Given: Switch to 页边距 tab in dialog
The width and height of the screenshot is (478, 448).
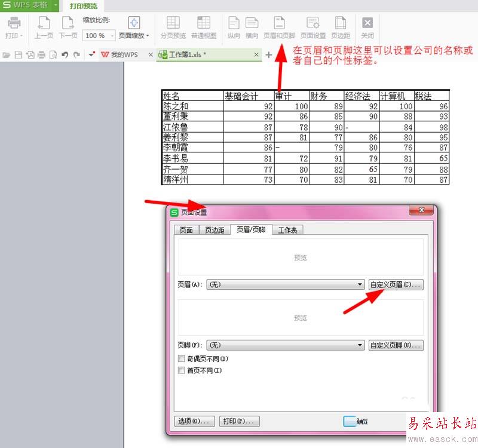Looking at the screenshot, I should [215, 230].
